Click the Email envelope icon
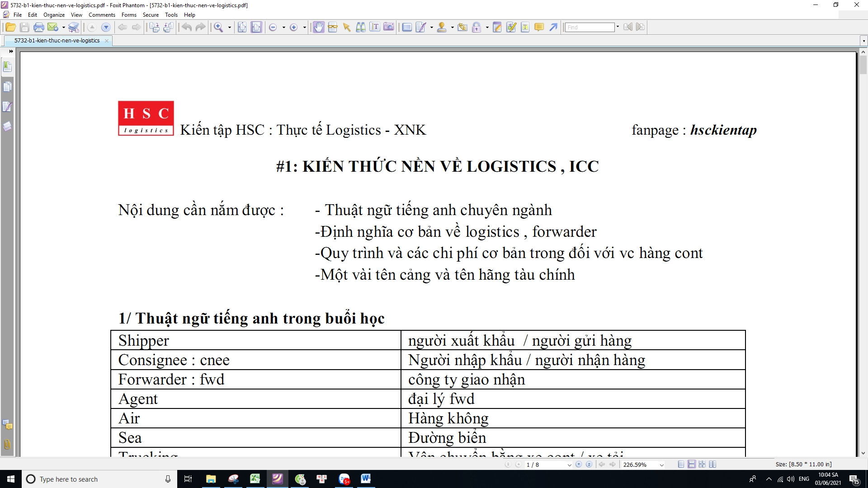This screenshot has width=868, height=488. (53, 28)
